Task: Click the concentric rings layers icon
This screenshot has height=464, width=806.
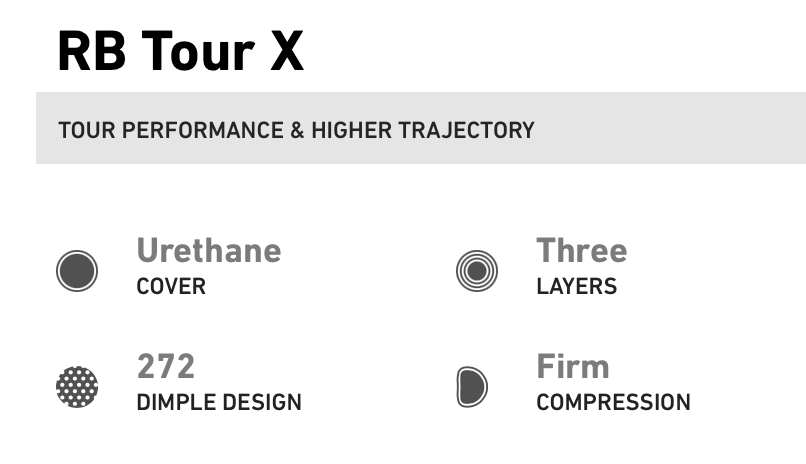Action: 476,270
